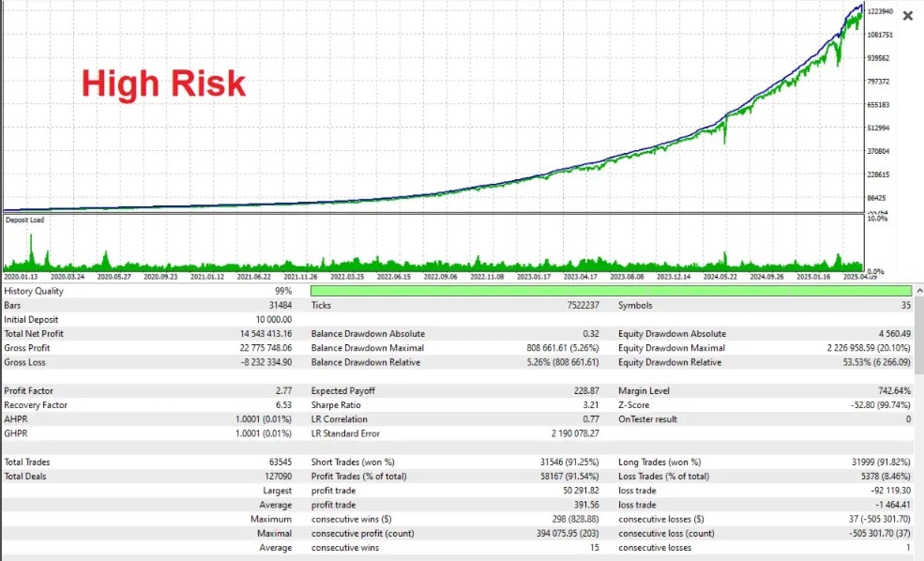
Task: Select largest loss trade value -92 119.30
Action: coord(890,491)
